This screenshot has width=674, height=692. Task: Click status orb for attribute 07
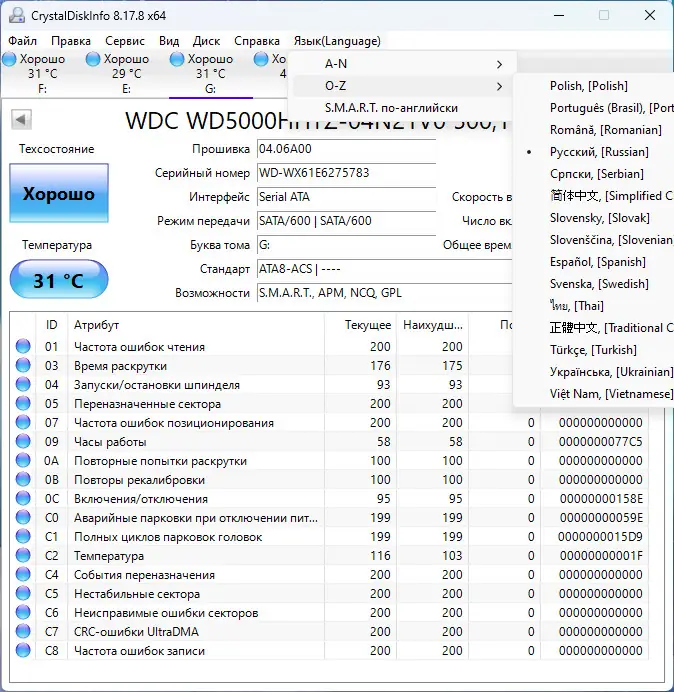(23, 422)
